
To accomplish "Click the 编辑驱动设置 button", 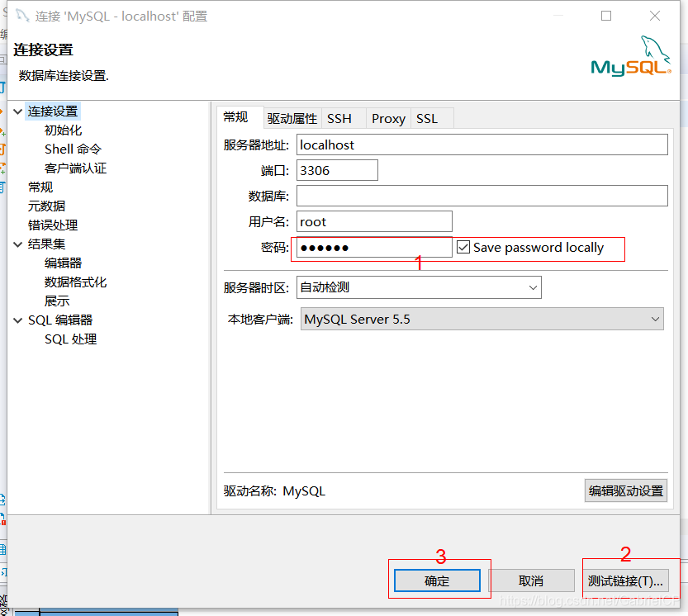I will (x=626, y=490).
